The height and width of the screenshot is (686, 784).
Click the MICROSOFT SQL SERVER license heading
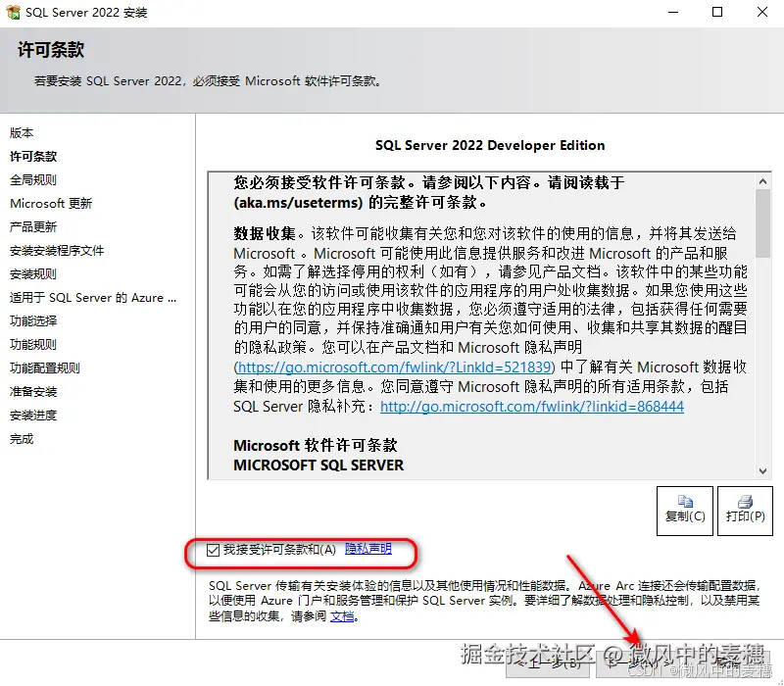click(x=318, y=465)
